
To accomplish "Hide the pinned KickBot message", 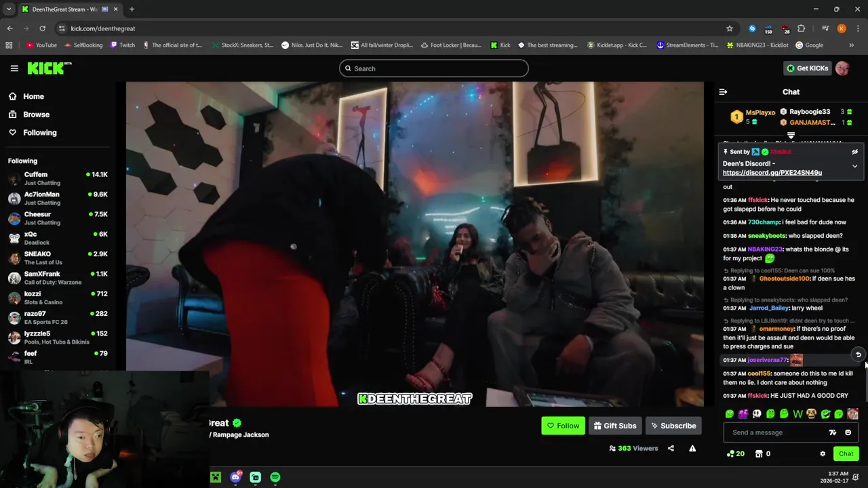I will [854, 152].
